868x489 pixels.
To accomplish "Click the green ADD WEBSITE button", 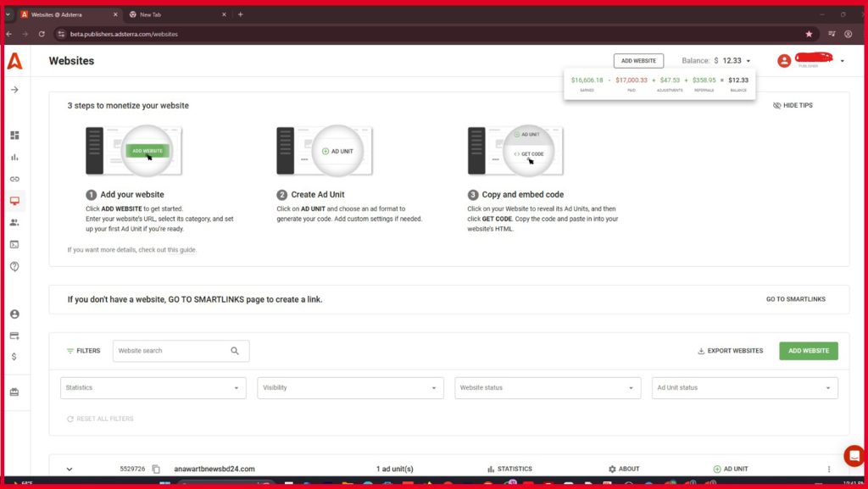I will click(x=808, y=351).
